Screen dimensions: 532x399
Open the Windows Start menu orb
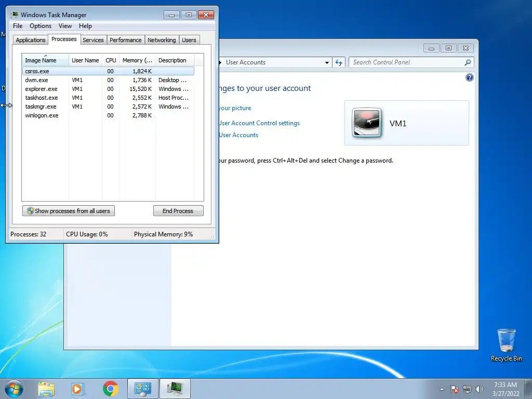[14, 389]
